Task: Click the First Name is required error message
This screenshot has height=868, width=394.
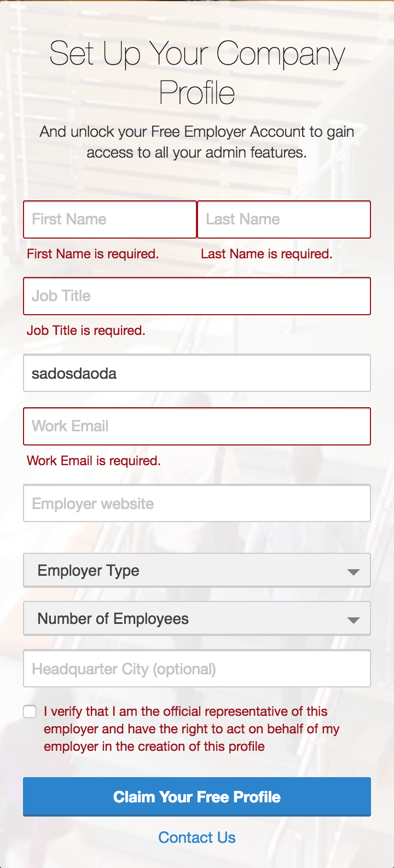Action: 92,253
